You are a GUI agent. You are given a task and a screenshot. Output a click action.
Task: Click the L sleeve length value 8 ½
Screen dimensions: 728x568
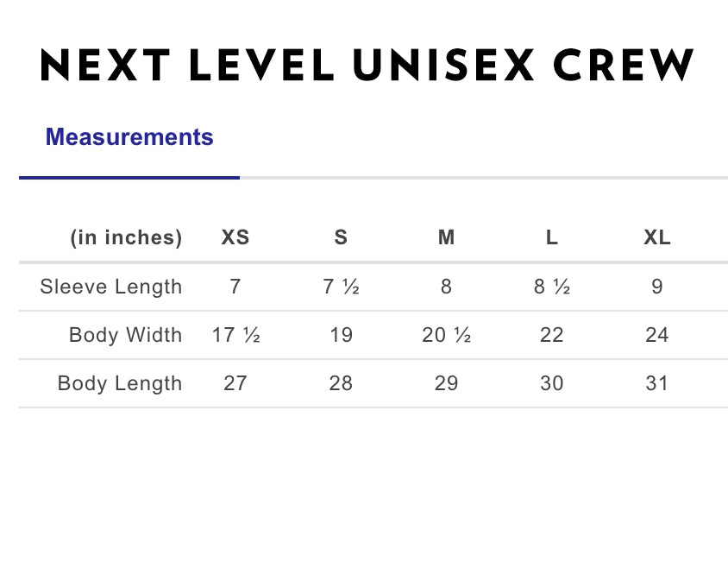tap(552, 287)
